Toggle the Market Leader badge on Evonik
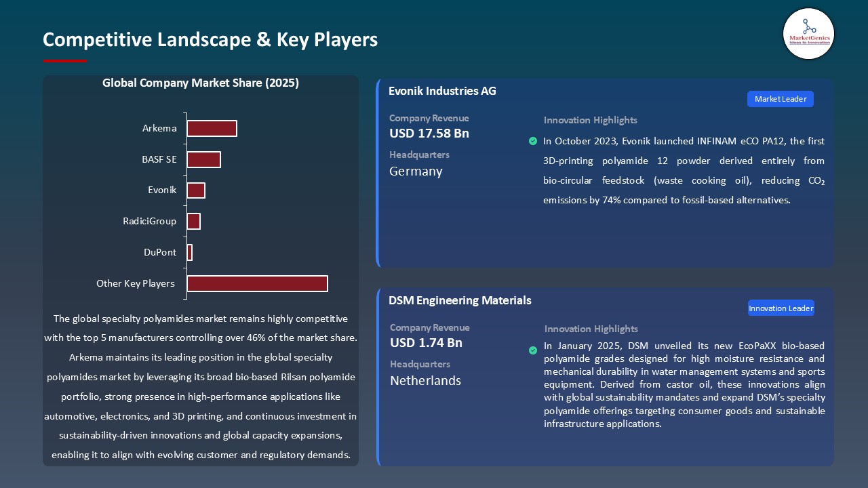This screenshot has width=868, height=488. click(780, 99)
